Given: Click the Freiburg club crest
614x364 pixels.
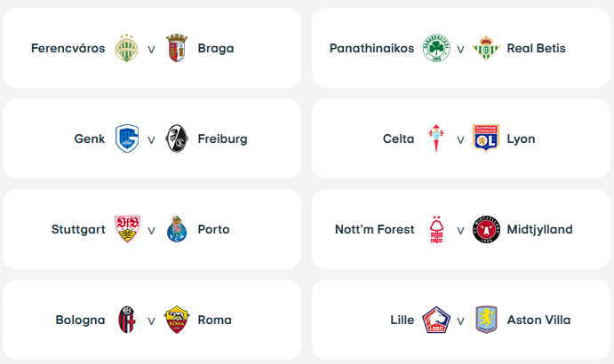Looking at the screenshot, I should pyautogui.click(x=177, y=138).
